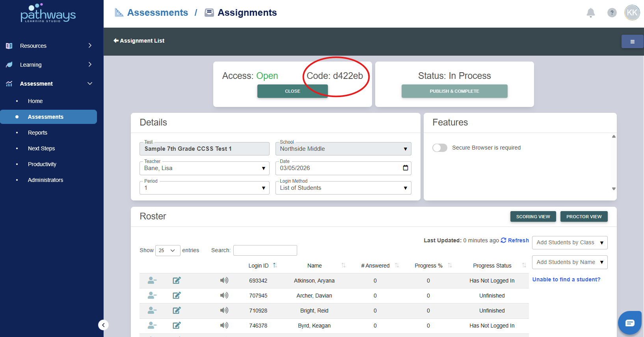
Task: Speaker audio icon for Archer, Davian
Action: tap(224, 295)
